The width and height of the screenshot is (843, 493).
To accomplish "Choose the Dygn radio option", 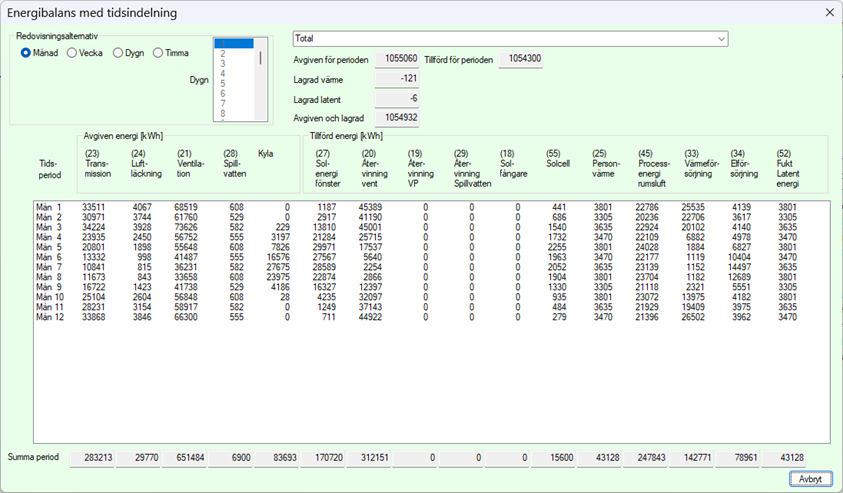I will (118, 53).
